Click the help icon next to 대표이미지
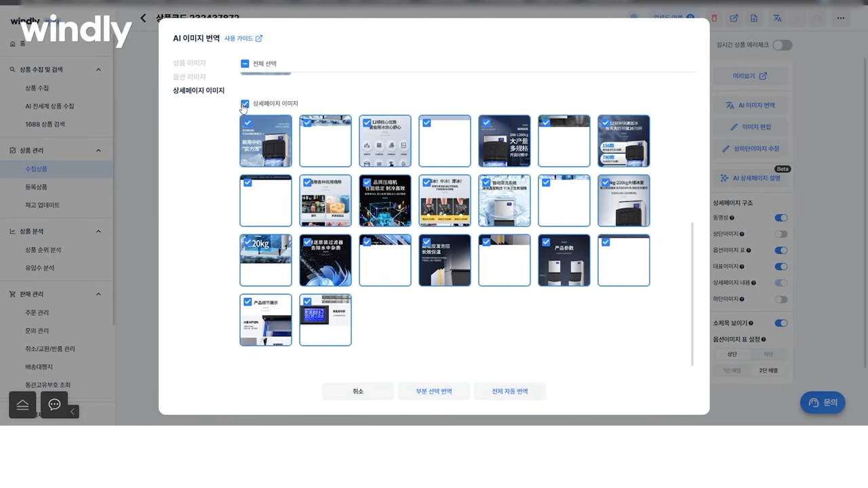The height and width of the screenshot is (488, 868). [741, 267]
